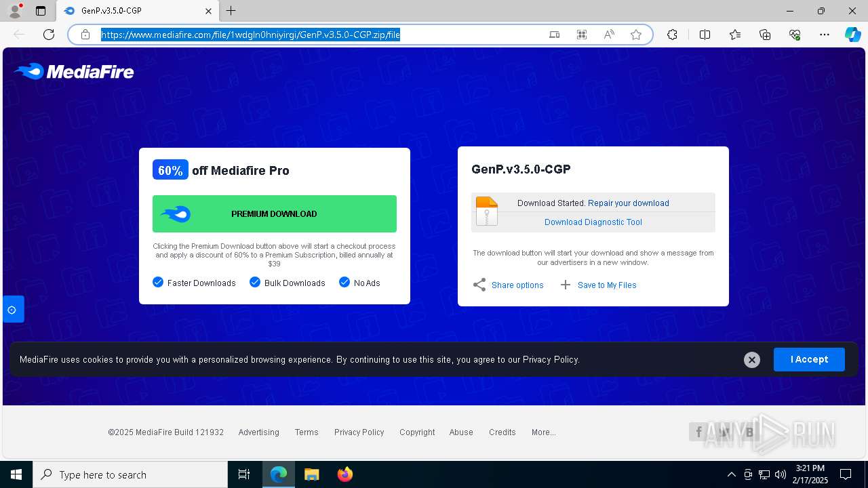Open the QR code icon in the address bar
This screenshot has width=868, height=488.
point(582,35)
